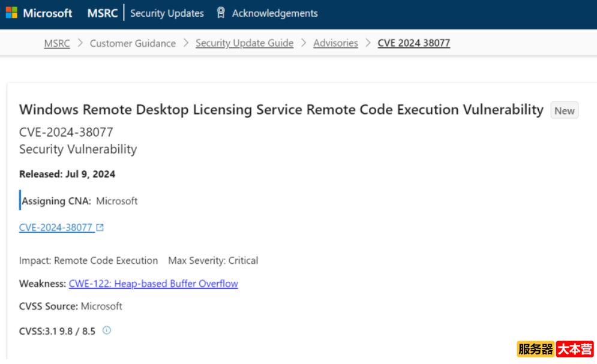
Task: Open the CWE-122 Heap-based Buffer Overflow link
Action: (153, 284)
